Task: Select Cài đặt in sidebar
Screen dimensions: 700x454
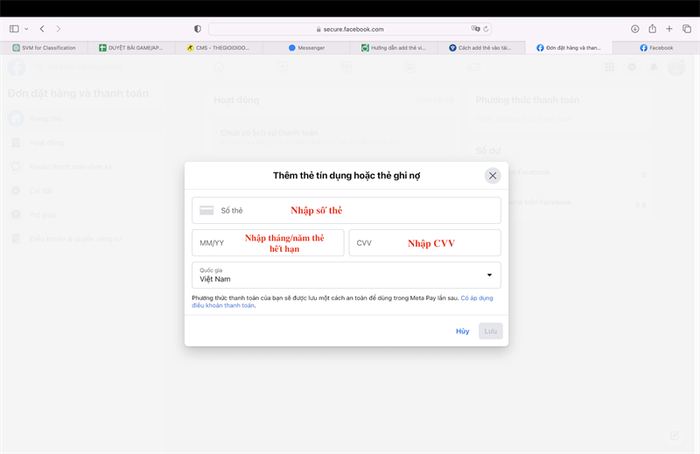Action: 85,191
